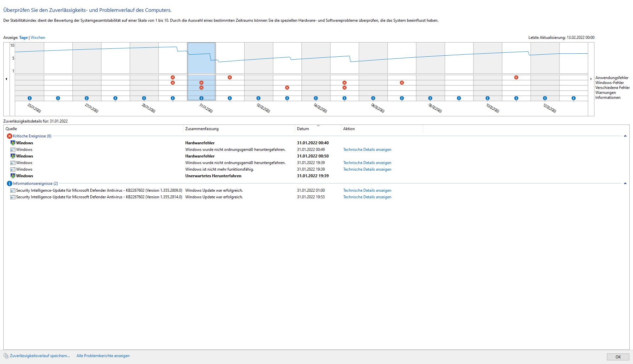Image resolution: width=633 pixels, height=364 pixels.
Task: Show technical details for 19:53 Defender update
Action: tap(367, 197)
